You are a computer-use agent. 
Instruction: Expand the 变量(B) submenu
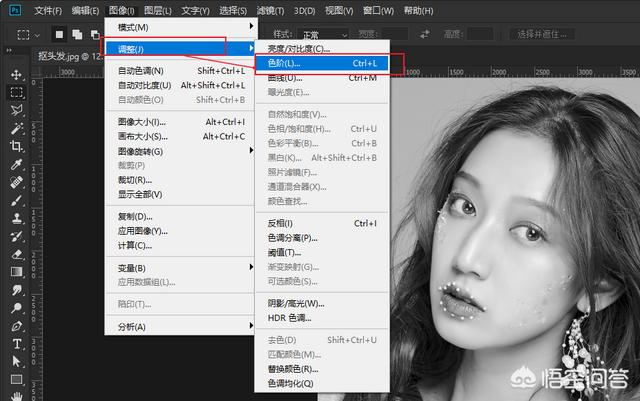click(x=180, y=268)
